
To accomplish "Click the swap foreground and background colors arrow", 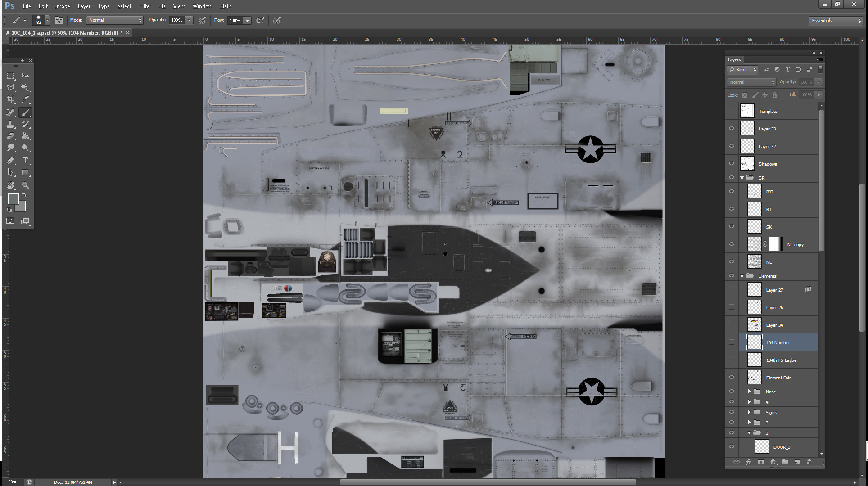I will [24, 195].
